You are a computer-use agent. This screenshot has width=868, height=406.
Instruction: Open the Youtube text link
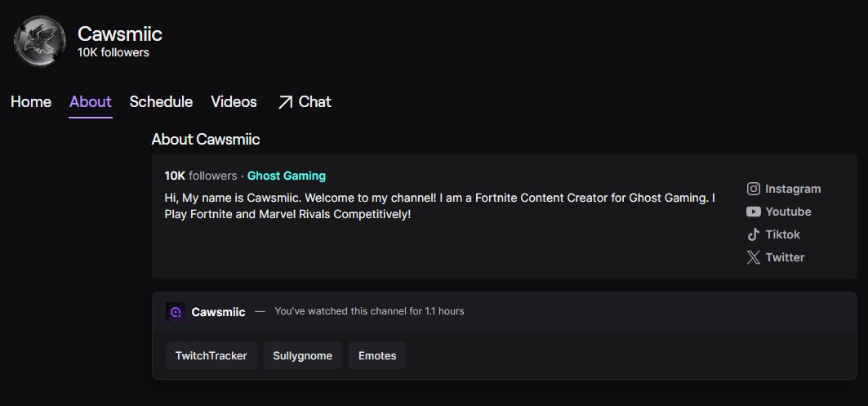788,212
